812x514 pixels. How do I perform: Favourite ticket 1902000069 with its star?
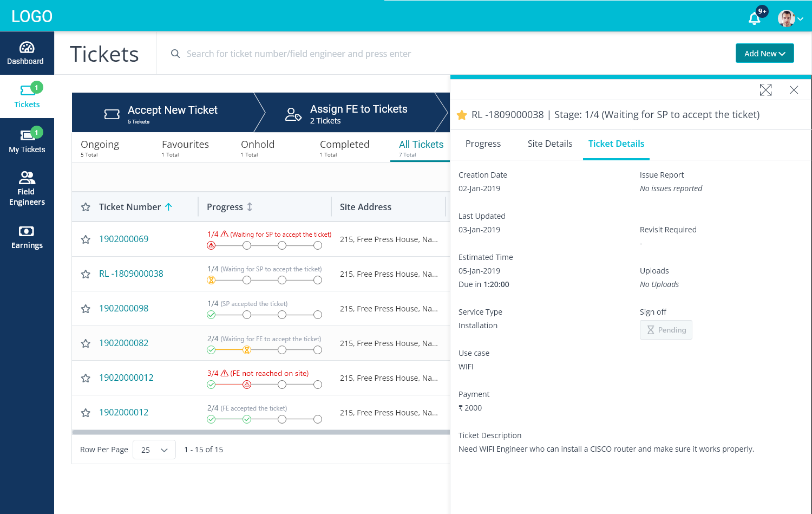[86, 239]
